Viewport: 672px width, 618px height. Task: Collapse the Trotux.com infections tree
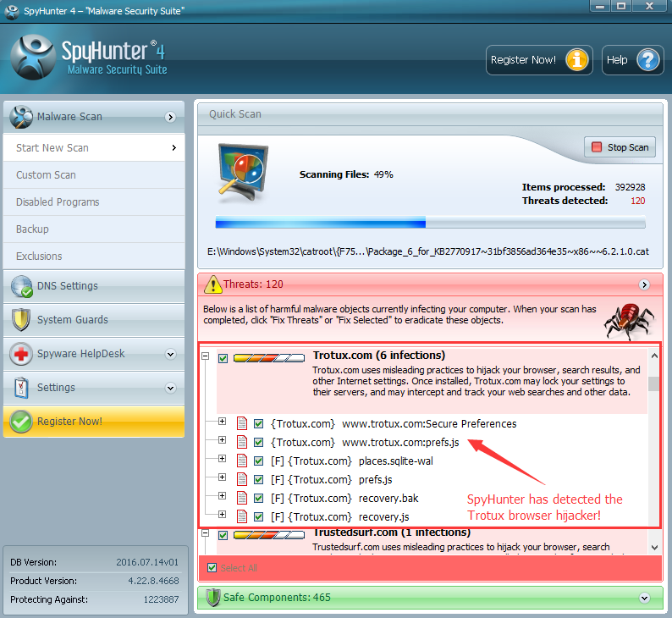(205, 357)
